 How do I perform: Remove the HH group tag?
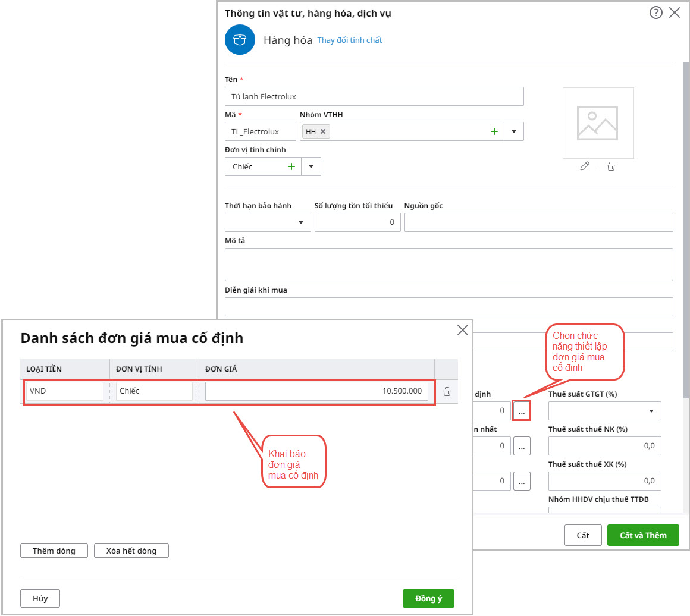[x=323, y=131]
